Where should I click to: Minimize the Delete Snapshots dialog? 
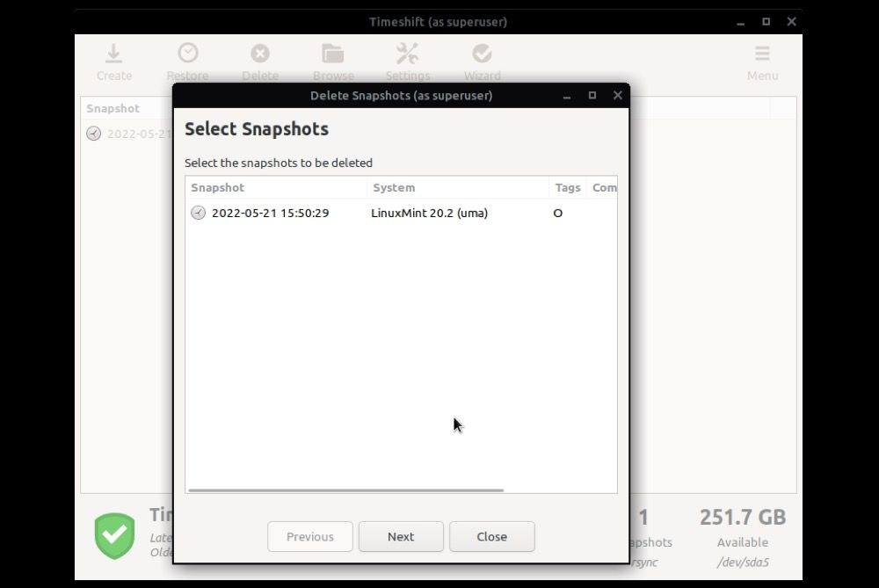click(567, 95)
